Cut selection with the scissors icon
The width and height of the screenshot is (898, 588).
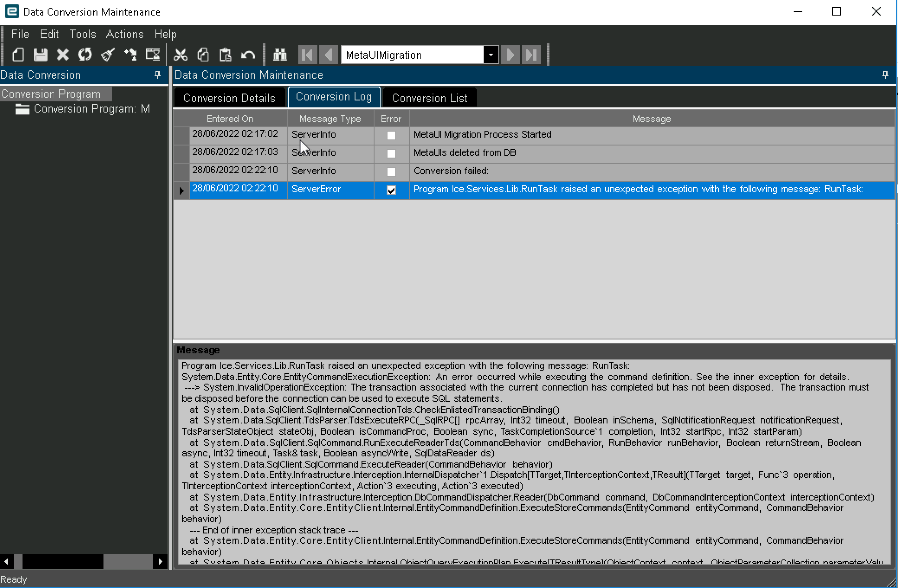(x=181, y=55)
